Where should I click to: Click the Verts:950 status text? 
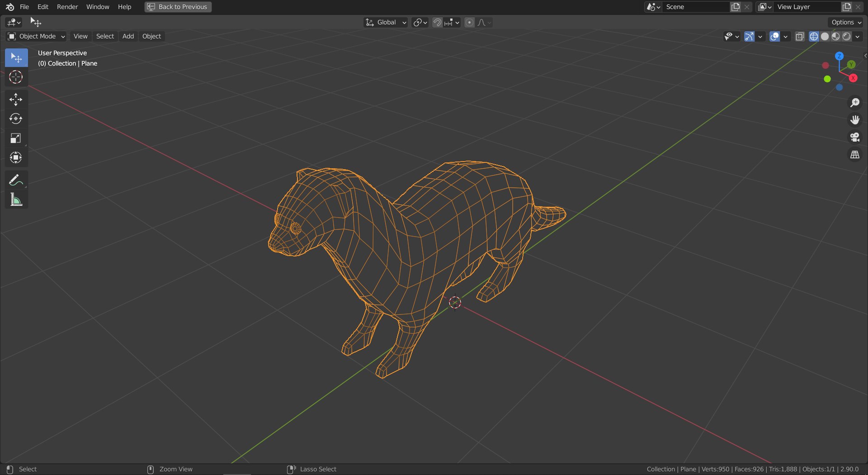point(715,469)
